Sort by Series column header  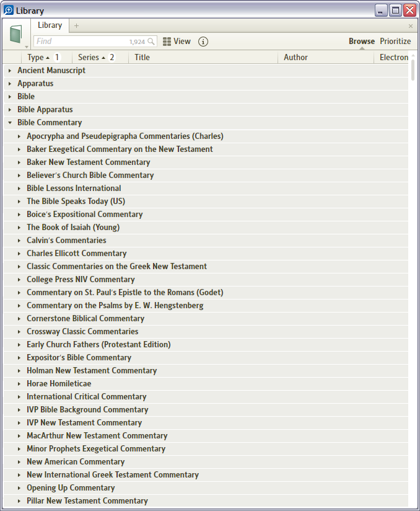pyautogui.click(x=100, y=57)
